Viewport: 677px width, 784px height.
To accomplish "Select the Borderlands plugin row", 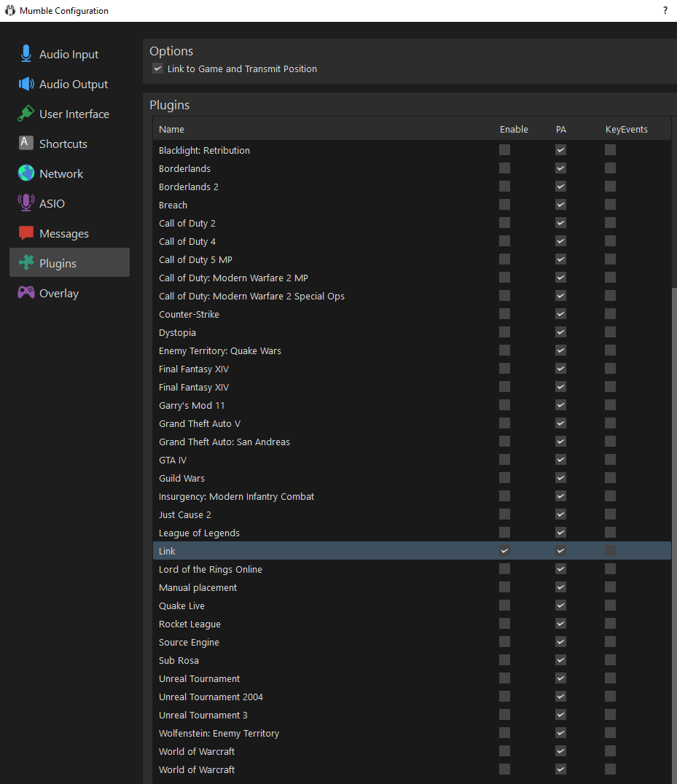I will [412, 168].
